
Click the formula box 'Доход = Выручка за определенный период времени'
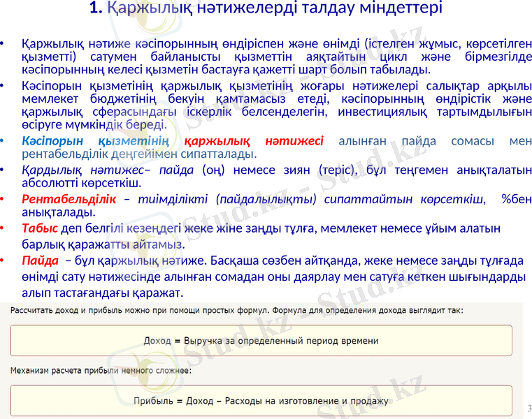(x=261, y=340)
